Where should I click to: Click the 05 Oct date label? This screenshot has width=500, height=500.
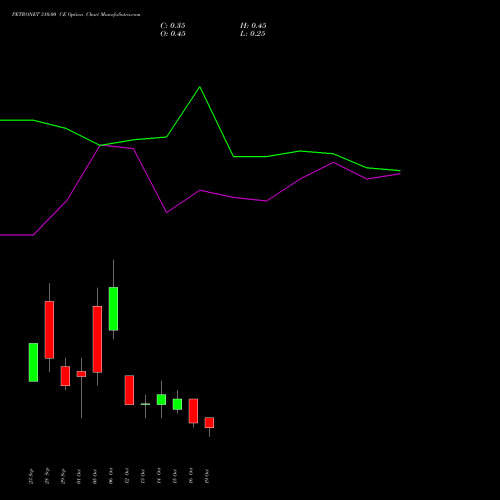click(x=95, y=476)
